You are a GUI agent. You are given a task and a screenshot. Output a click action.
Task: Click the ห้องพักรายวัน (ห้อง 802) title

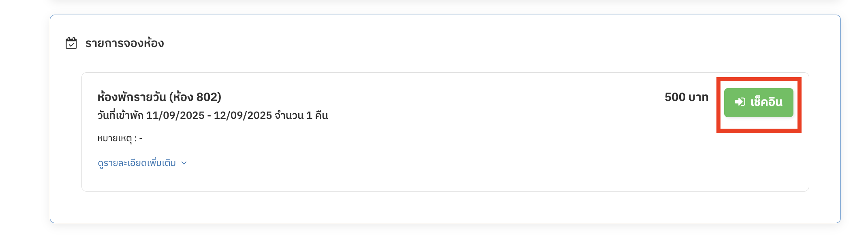(x=159, y=97)
